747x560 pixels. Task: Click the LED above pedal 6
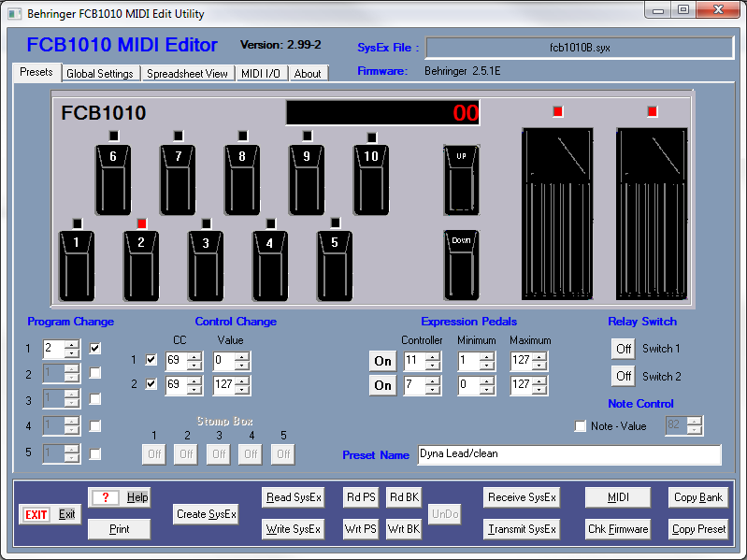[x=114, y=136]
